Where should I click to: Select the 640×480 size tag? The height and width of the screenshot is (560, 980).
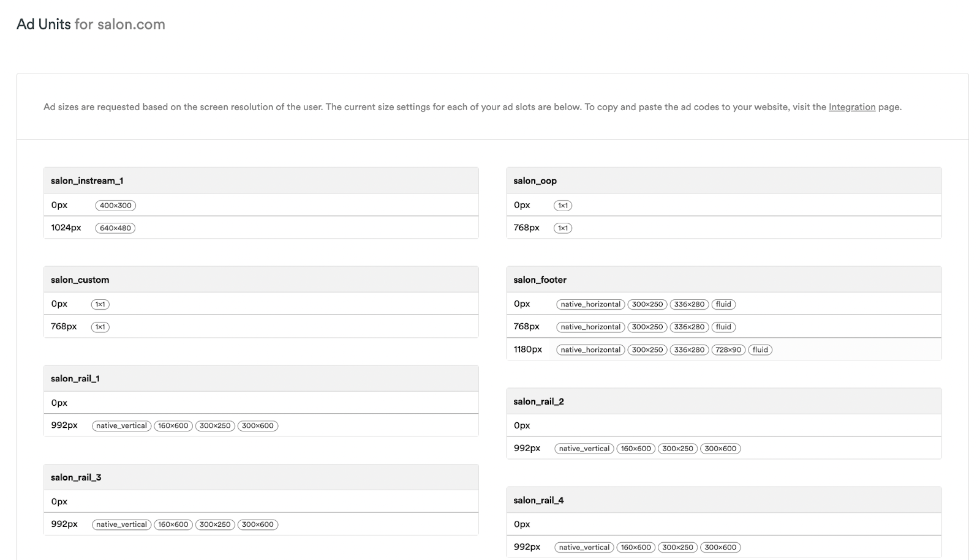click(x=115, y=228)
